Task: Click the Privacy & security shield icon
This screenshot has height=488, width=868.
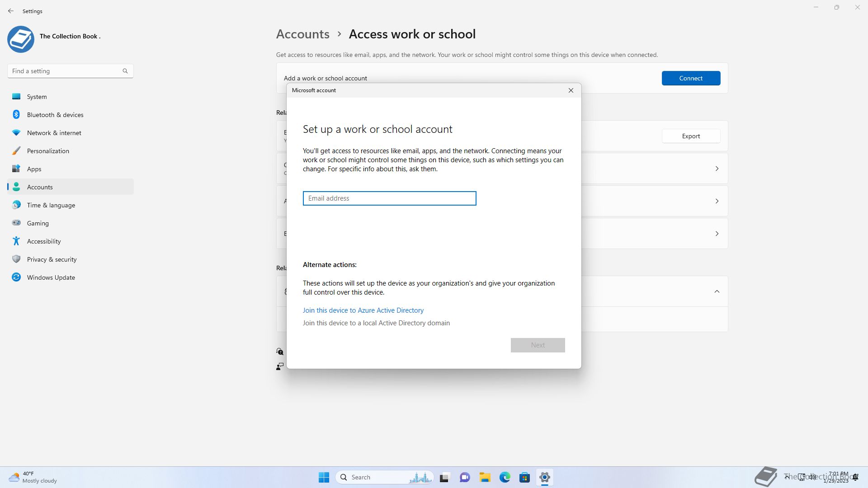Action: (x=16, y=259)
